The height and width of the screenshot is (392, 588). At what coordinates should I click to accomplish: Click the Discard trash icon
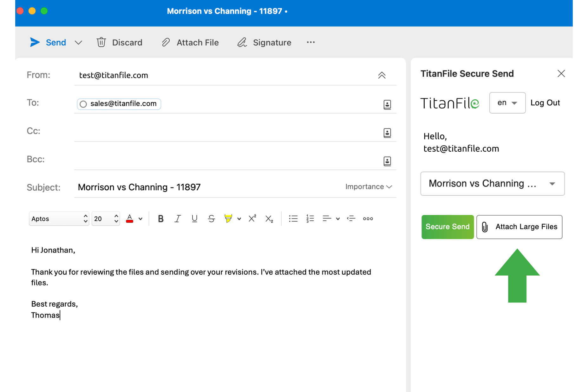coord(101,42)
